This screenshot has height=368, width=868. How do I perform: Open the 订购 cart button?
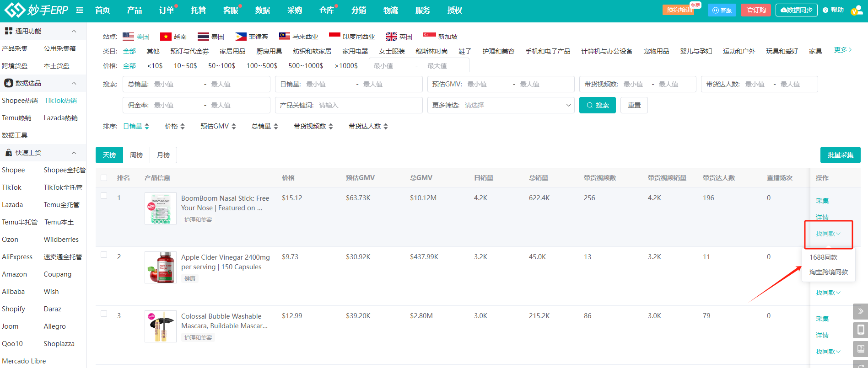(756, 10)
